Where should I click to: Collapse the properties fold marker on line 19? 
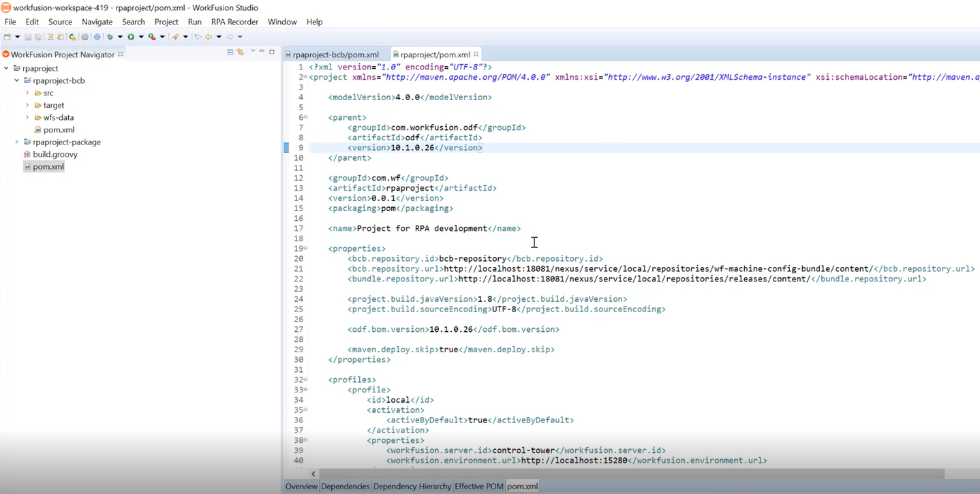coord(305,249)
